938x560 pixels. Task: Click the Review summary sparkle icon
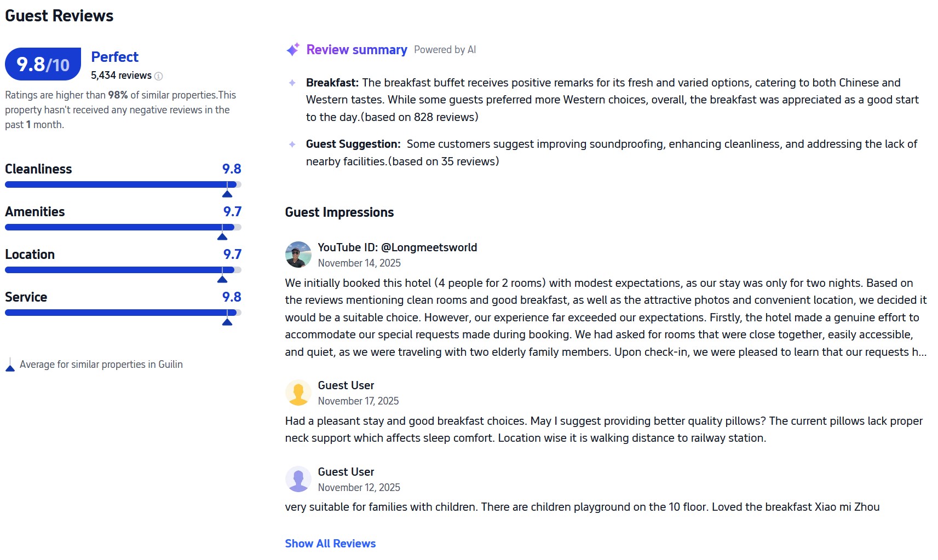pos(293,50)
